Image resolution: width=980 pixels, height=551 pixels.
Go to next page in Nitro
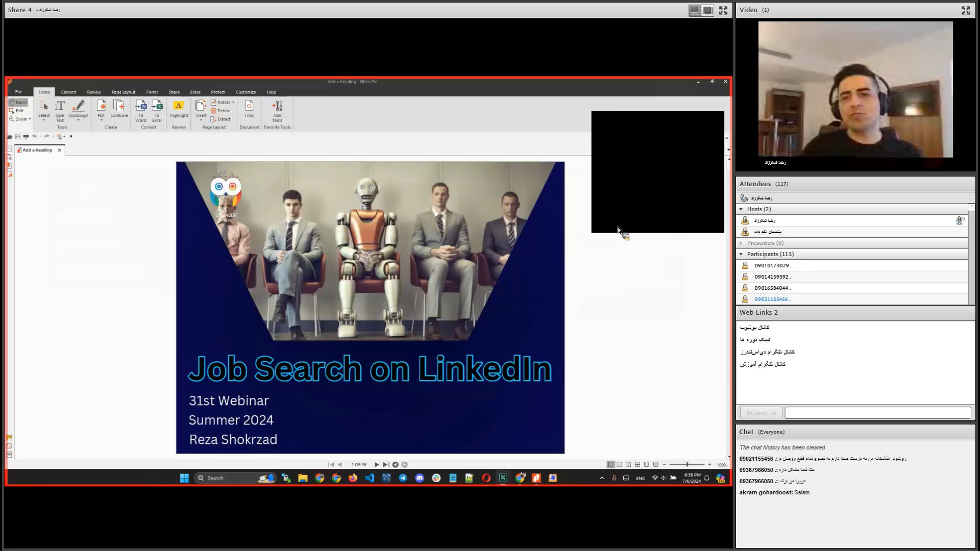coord(377,465)
